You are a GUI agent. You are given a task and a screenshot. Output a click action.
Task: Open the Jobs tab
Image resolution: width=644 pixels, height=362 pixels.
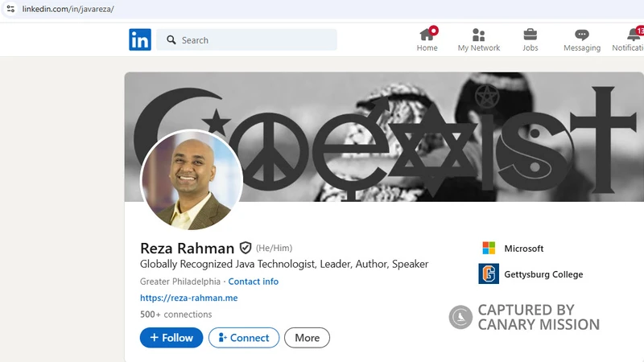coord(530,39)
